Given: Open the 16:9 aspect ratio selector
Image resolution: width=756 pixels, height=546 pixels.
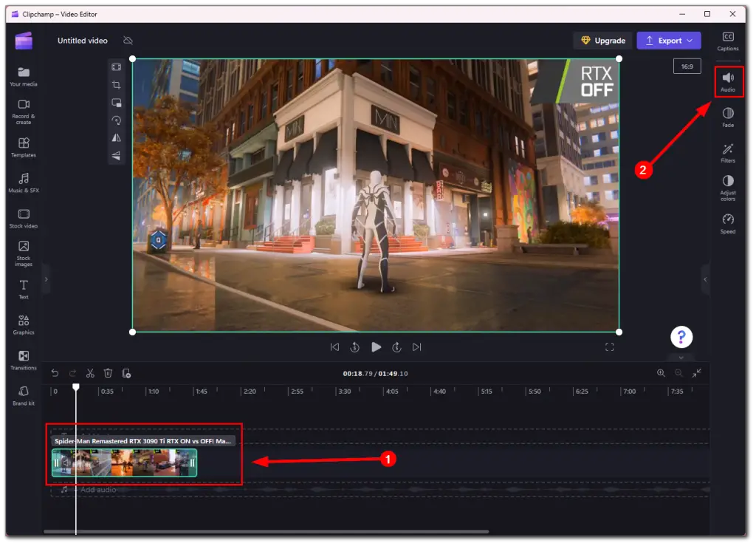Looking at the screenshot, I should click(x=687, y=66).
